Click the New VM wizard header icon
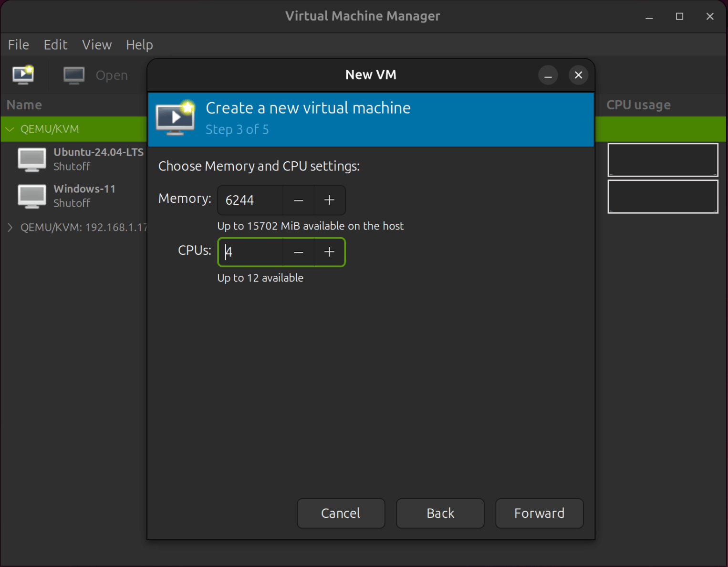The height and width of the screenshot is (567, 728). coord(175,119)
